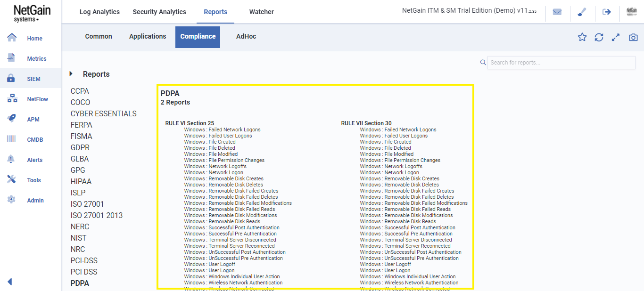Viewport: 644px width, 291px height.
Task: Select NIST in the reports list
Action: [79, 238]
